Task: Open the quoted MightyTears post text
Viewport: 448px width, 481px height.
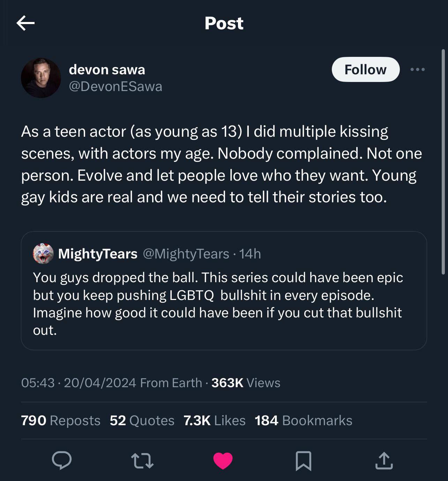Action: (218, 304)
